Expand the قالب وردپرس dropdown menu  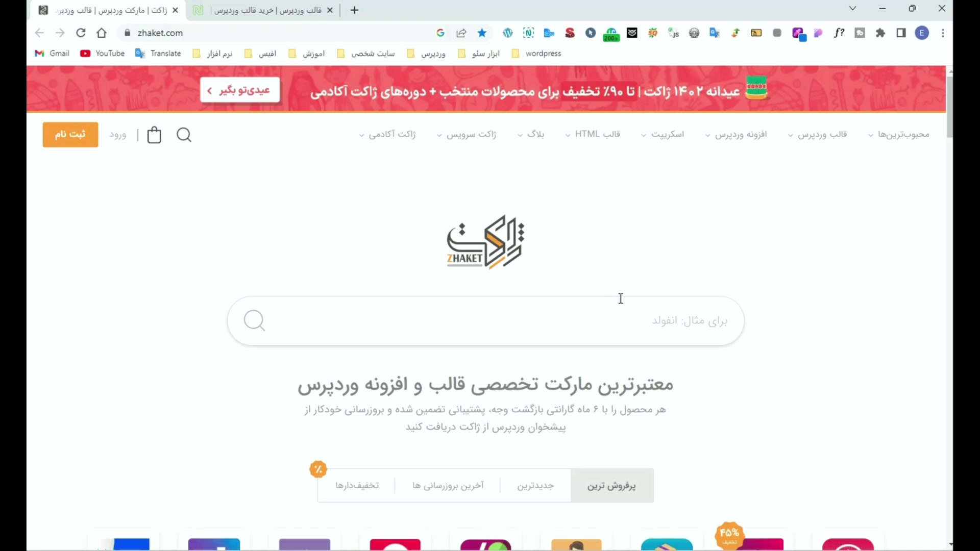pos(817,135)
